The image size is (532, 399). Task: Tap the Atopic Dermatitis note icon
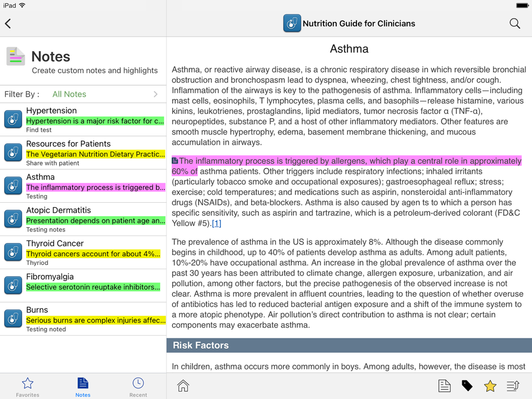[x=13, y=219]
